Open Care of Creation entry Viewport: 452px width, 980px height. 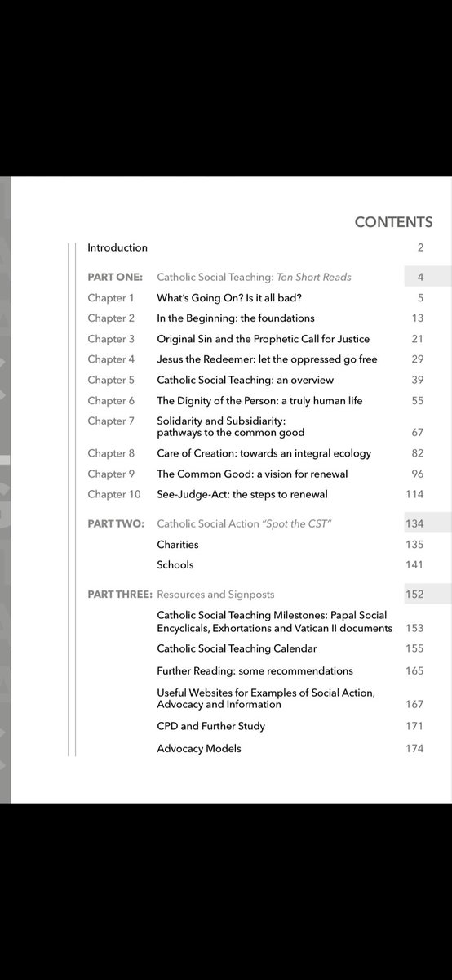(x=264, y=453)
